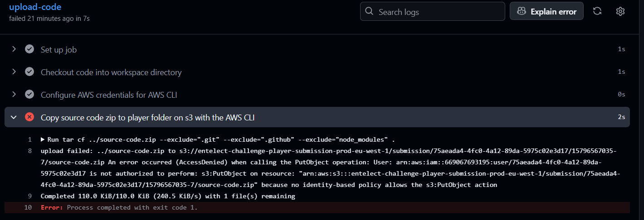Expand the Run tar command disclosure triangle
Screen dimensions: 644x220
tap(43, 139)
